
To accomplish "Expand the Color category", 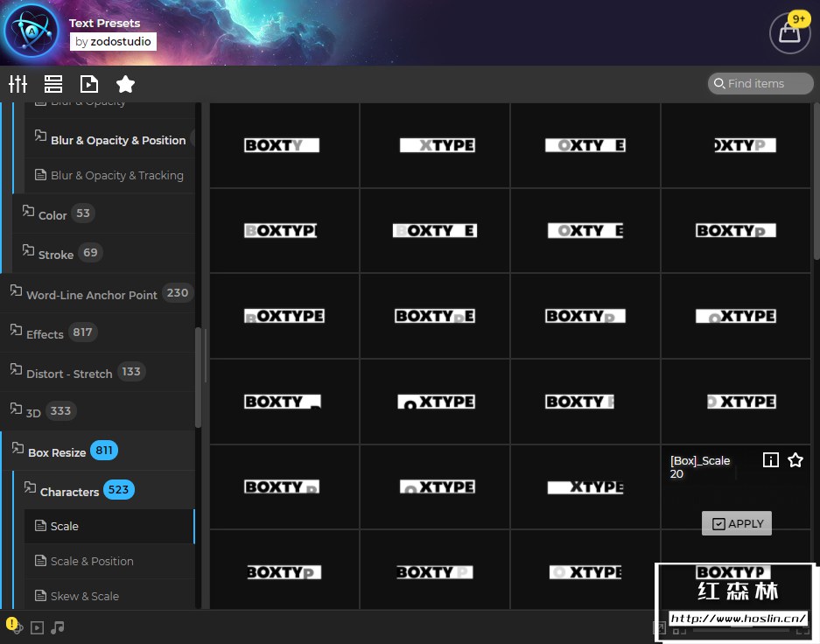I will coord(103,213).
